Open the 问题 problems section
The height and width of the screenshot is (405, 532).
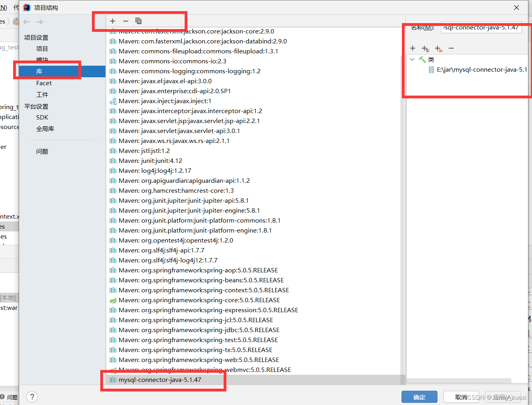[x=42, y=151]
